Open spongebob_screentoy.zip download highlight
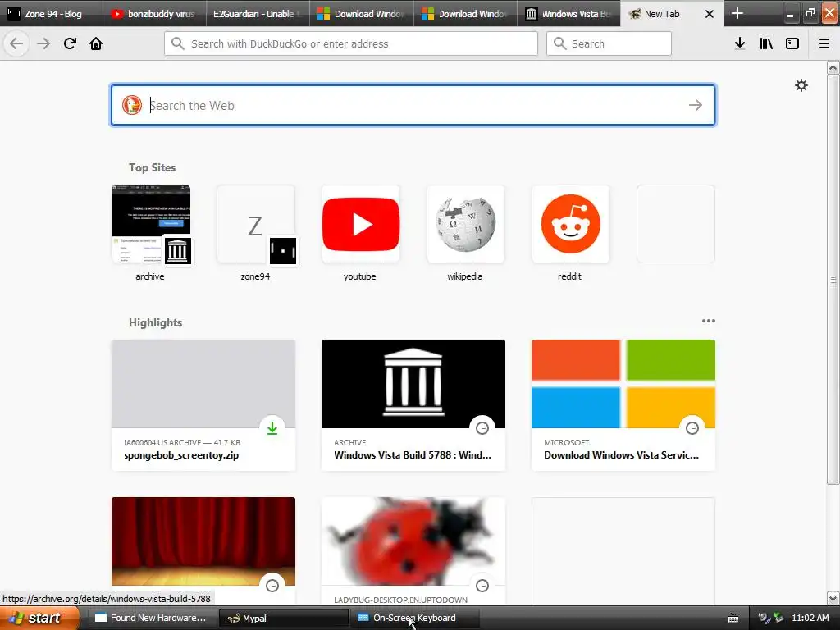Image resolution: width=840 pixels, height=630 pixels. (203, 405)
